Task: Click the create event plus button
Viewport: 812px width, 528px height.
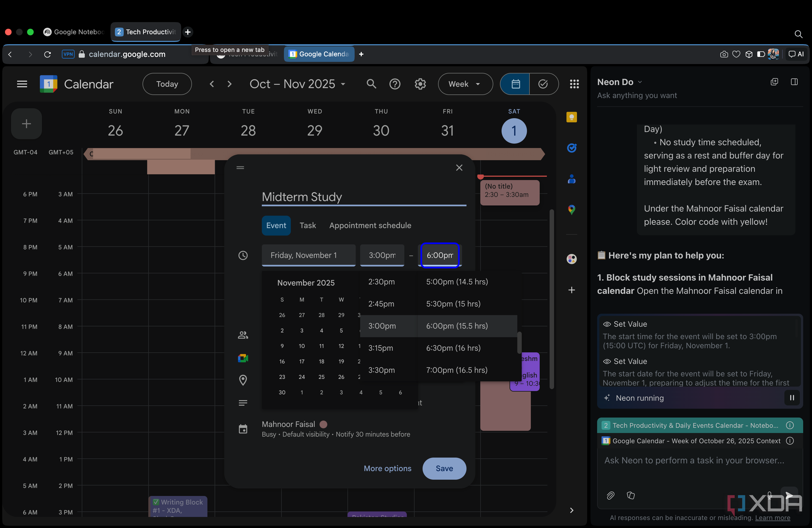Action: 27,123
